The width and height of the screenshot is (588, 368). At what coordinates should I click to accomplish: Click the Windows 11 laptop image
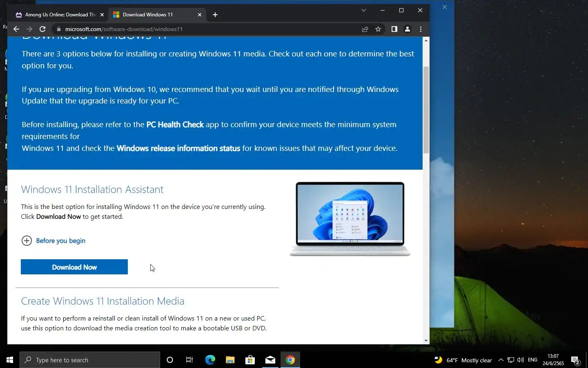point(350,219)
